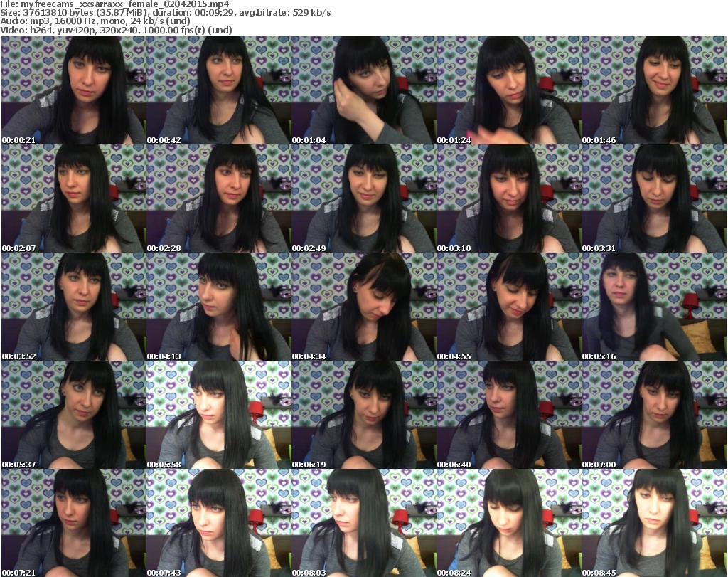Click the File name header line

114,4
